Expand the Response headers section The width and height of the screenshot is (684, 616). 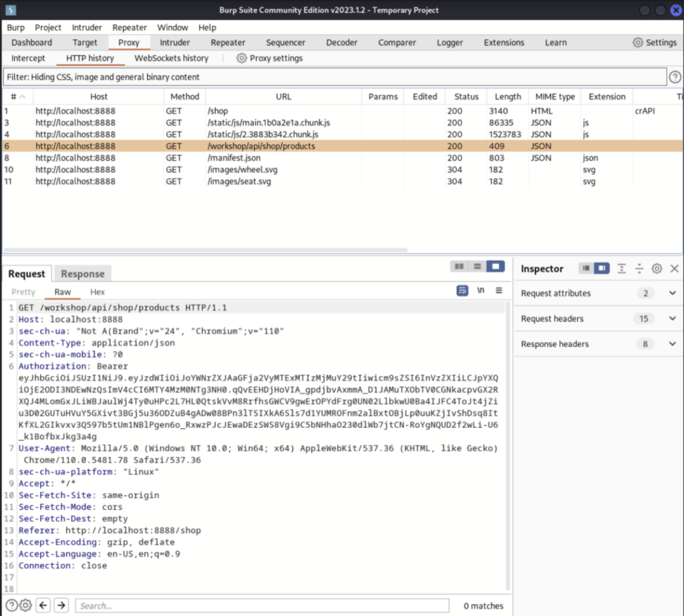coord(672,344)
